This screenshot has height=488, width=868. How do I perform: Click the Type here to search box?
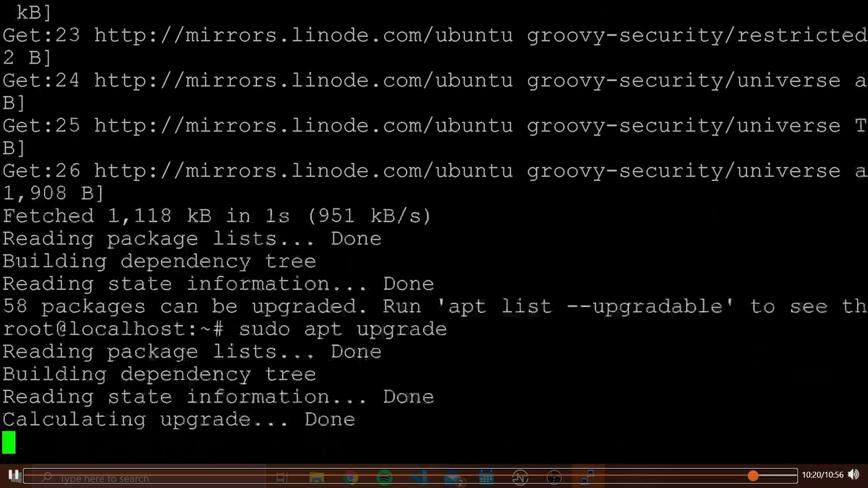[x=105, y=479]
